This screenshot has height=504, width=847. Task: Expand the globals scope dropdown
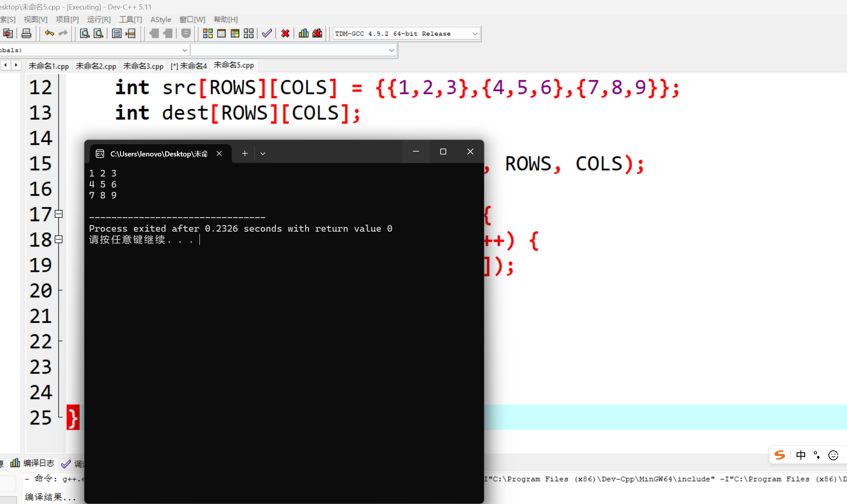pyautogui.click(x=184, y=50)
